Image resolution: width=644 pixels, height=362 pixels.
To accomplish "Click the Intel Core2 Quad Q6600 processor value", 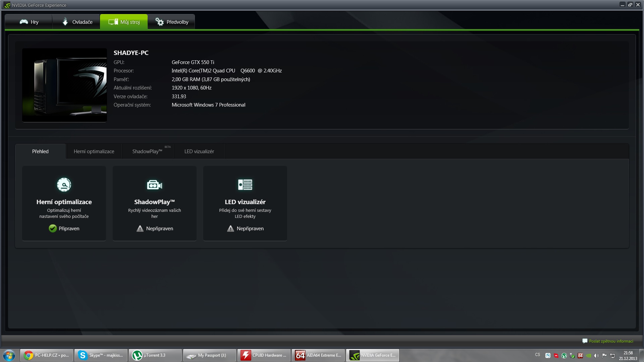I will [227, 71].
